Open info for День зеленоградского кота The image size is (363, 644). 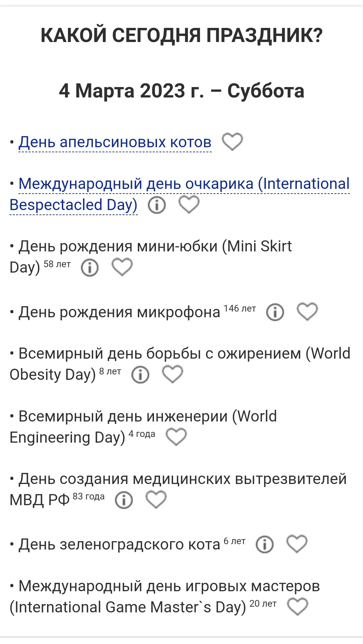point(265,544)
